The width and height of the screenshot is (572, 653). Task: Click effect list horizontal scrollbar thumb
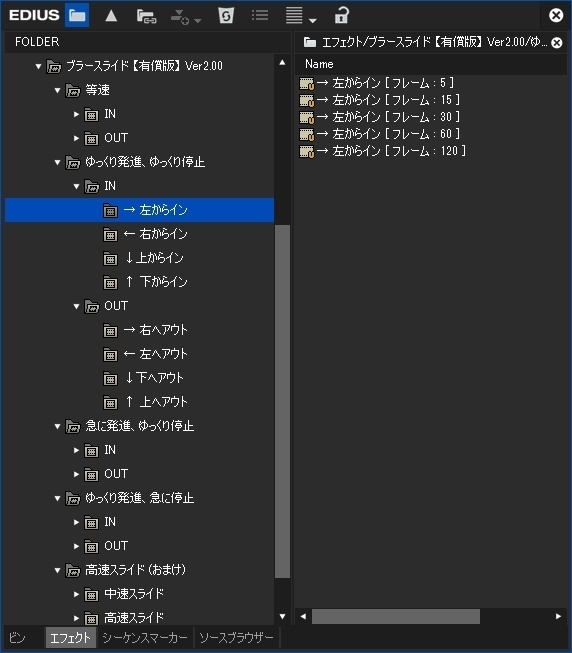(x=395, y=616)
